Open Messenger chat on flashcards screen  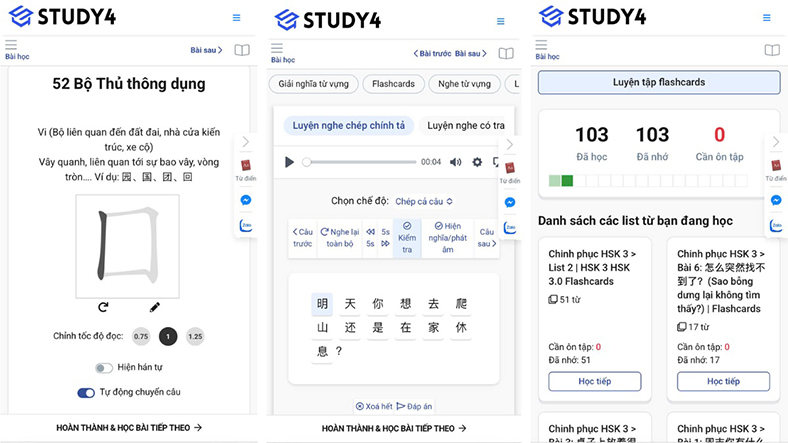[776, 200]
